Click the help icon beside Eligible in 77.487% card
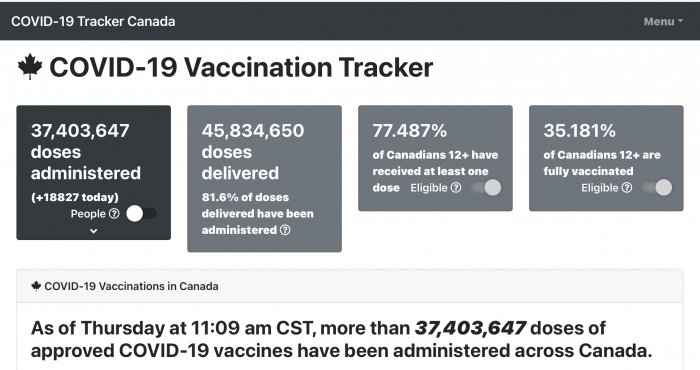Image resolution: width=700 pixels, height=370 pixels. (x=456, y=187)
